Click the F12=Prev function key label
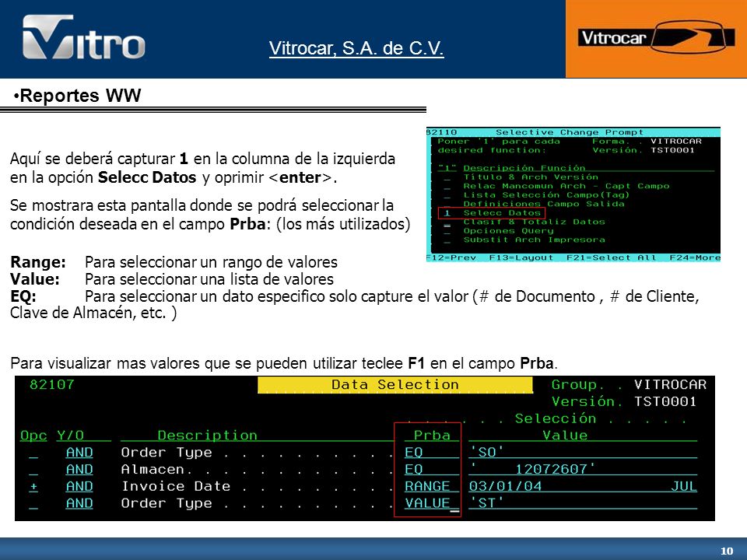Screen dimensions: 747x560 (x=451, y=257)
